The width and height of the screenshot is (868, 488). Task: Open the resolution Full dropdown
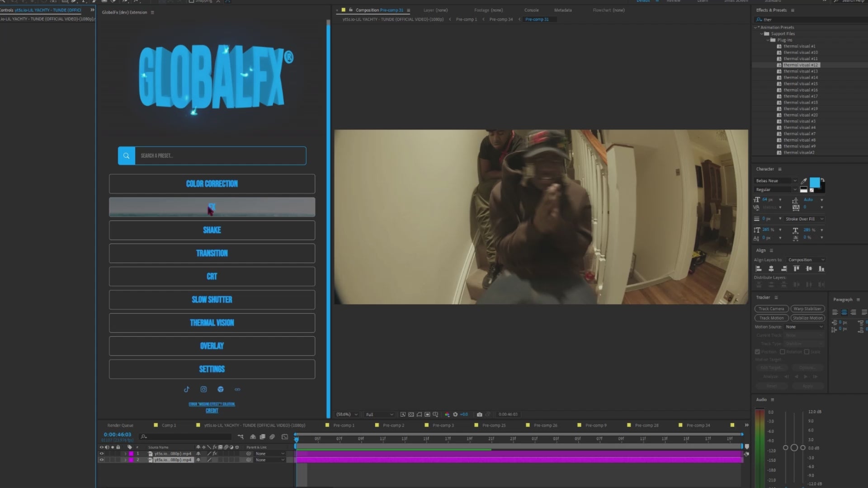379,414
